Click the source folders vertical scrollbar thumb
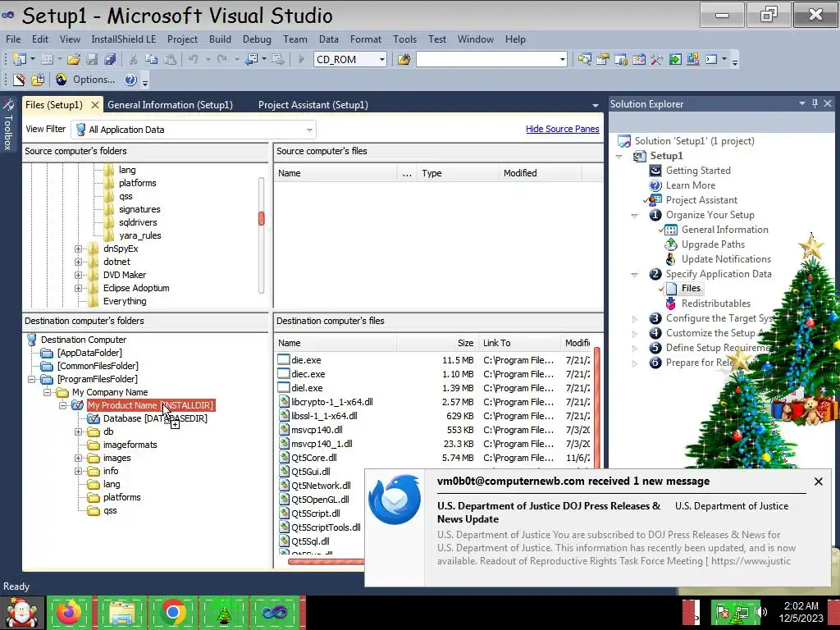This screenshot has height=630, width=840. 262,218
